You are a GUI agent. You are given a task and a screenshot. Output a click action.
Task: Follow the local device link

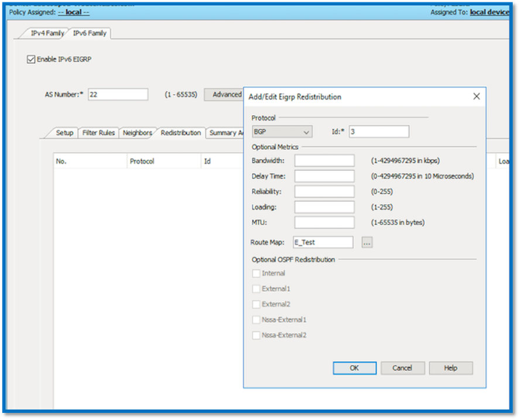(489, 12)
